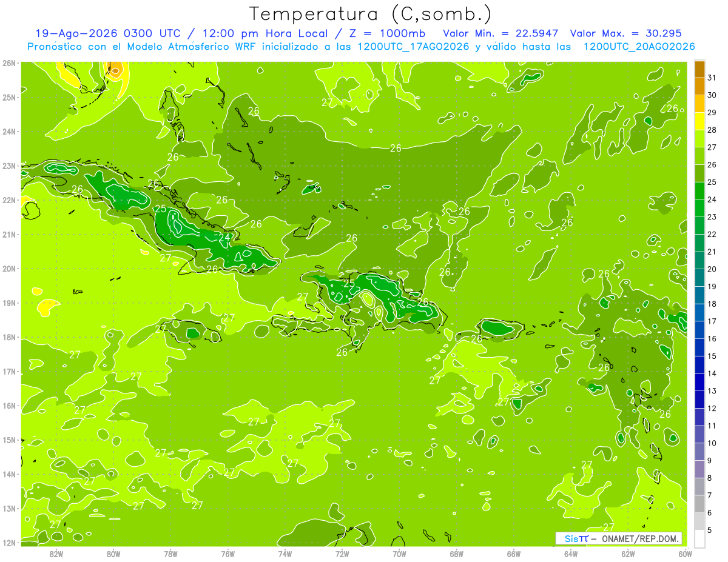Click the 31 value on the color scale
This screenshot has height=562, width=728.
pos(712,78)
